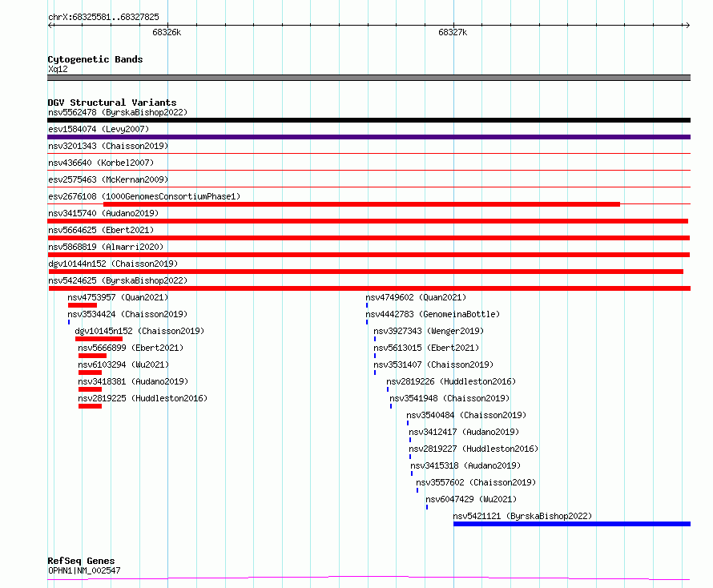
Task: Select the Xq12 band label
Action: pos(58,69)
